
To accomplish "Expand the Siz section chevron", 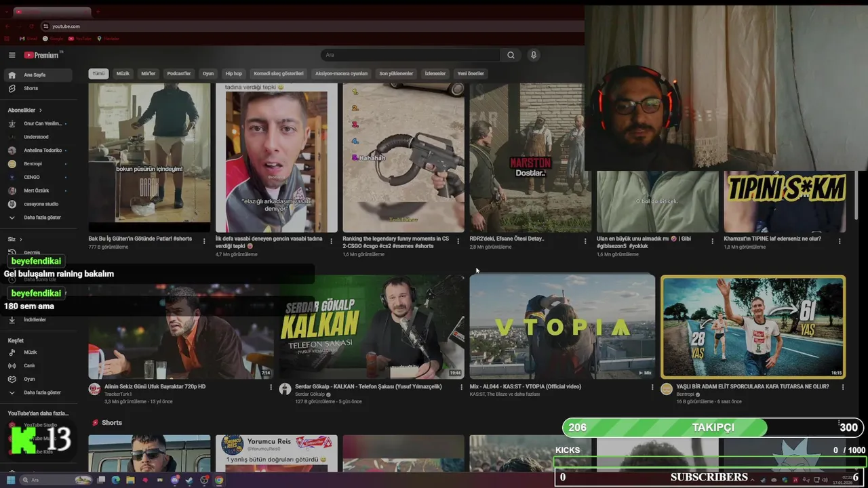I will pos(20,239).
